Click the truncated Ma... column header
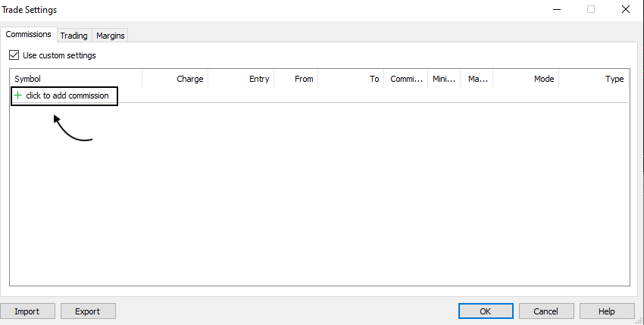This screenshot has width=644, height=325. point(477,79)
